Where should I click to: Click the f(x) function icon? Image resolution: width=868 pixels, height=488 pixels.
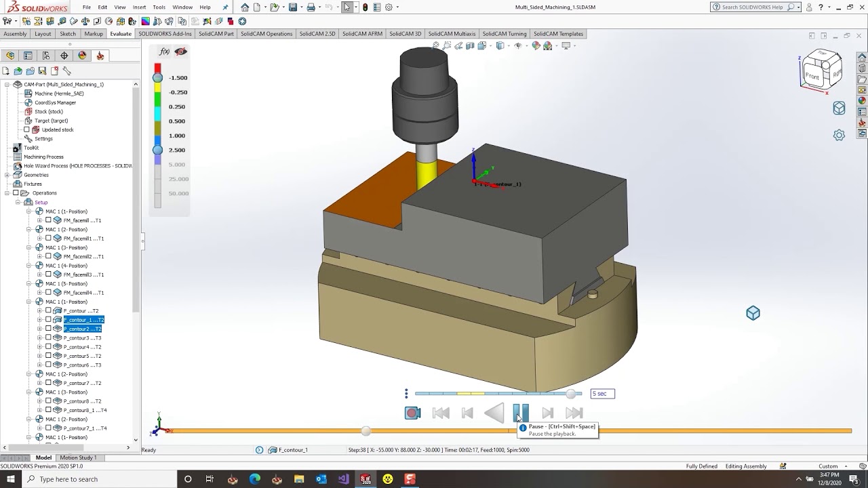tap(164, 52)
